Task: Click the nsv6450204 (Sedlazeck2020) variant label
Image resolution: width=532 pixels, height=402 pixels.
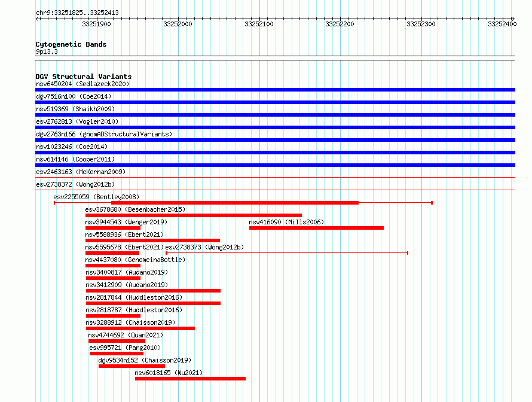Action: (82, 84)
